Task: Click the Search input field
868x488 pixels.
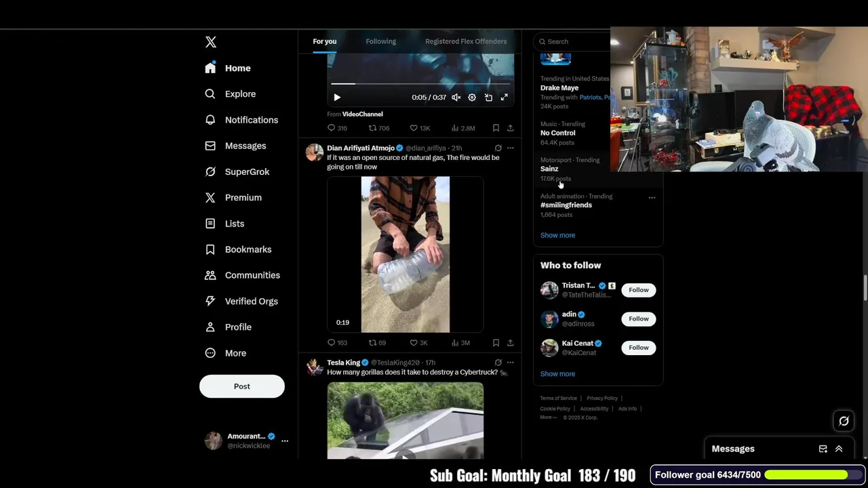Action: [x=573, y=41]
